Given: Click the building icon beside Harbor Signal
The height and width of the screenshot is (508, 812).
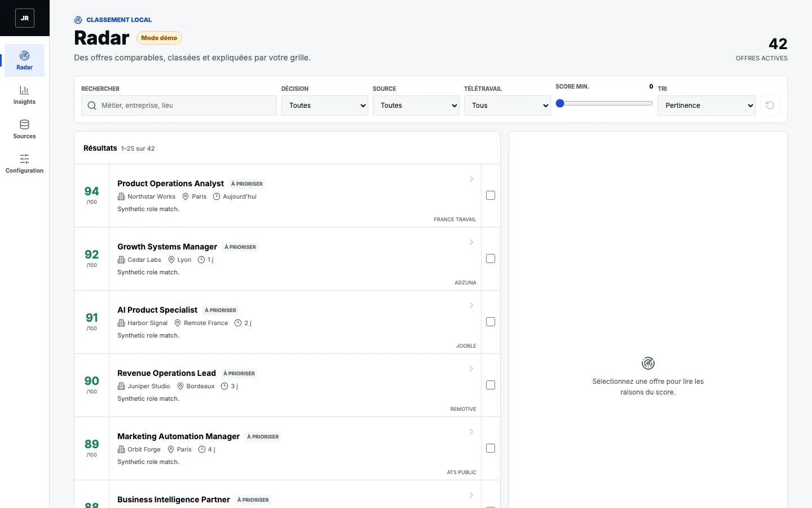Looking at the screenshot, I should (x=121, y=323).
